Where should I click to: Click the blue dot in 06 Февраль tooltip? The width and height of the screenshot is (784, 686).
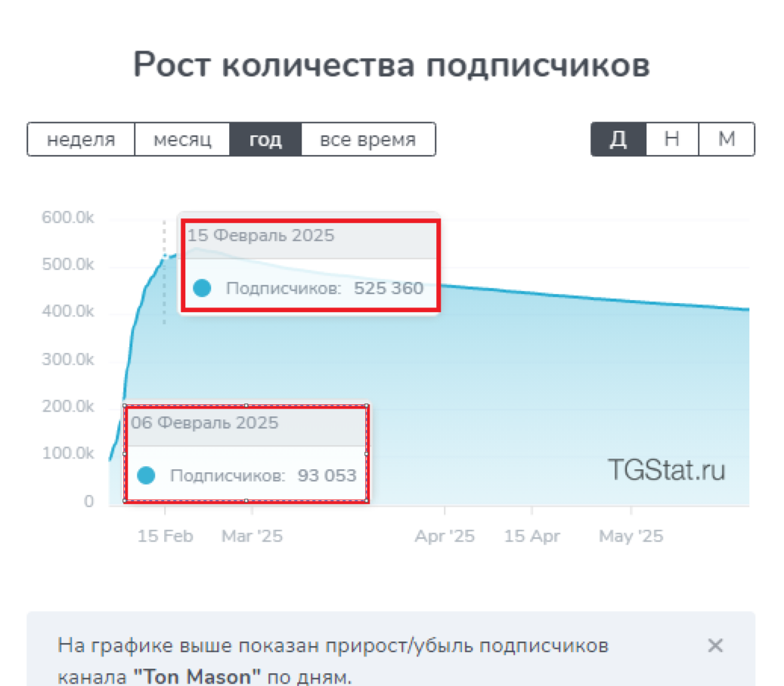(x=146, y=475)
